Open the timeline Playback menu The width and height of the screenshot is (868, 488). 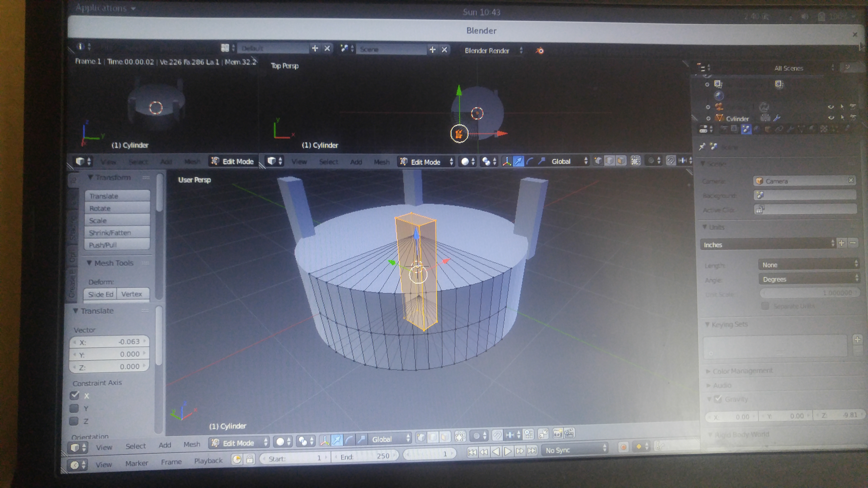[208, 460]
